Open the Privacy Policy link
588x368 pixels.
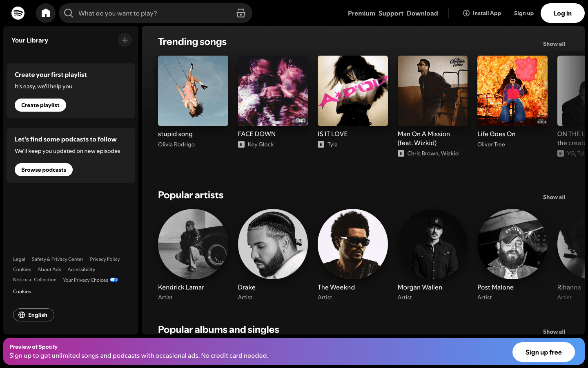click(x=105, y=259)
